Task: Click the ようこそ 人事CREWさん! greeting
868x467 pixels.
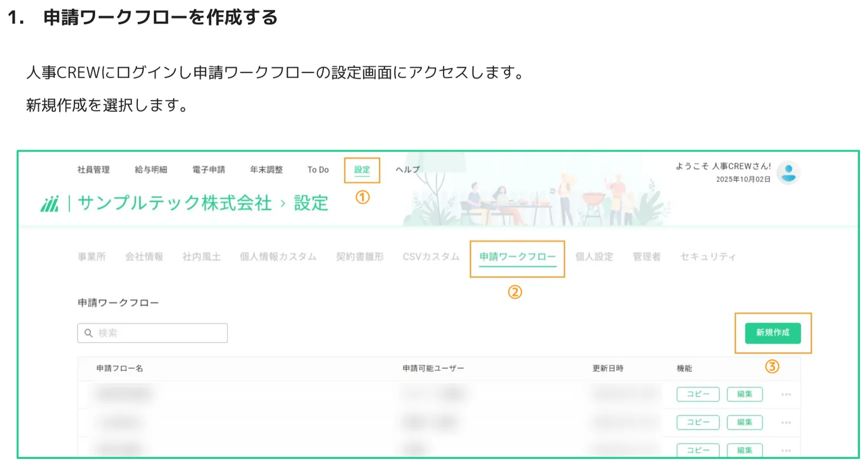Action: [723, 167]
